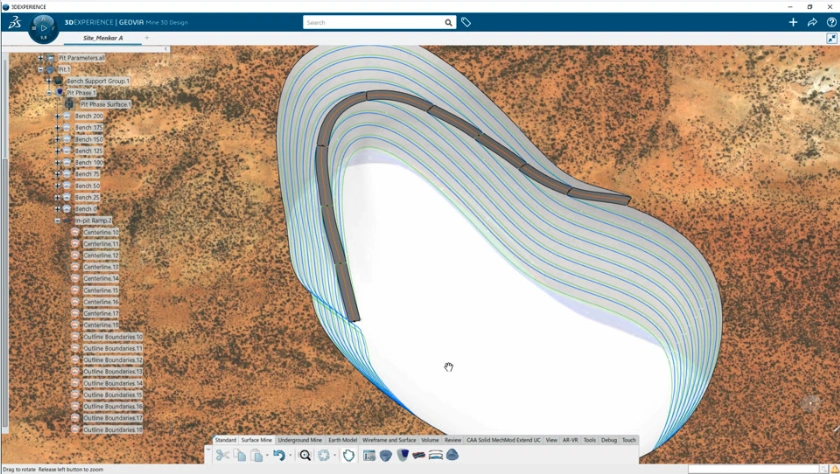Click the Pit.1 node icon
The height and width of the screenshot is (474, 840).
click(50, 70)
